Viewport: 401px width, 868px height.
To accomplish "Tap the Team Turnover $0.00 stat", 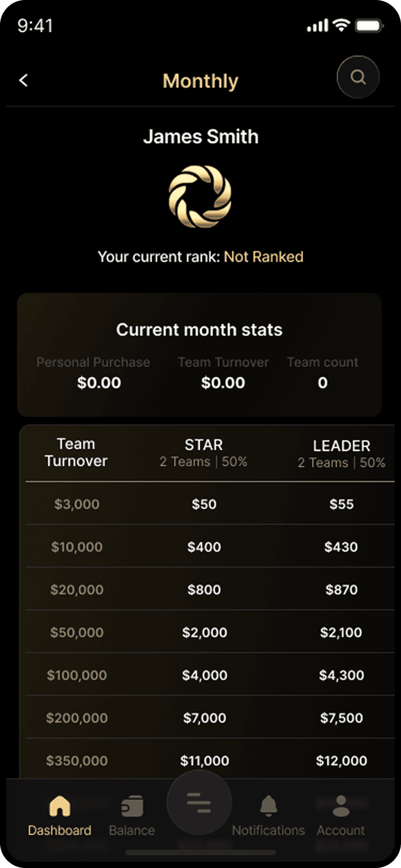I will [x=223, y=383].
